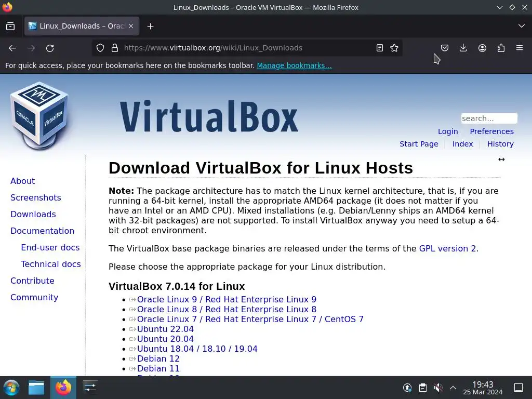This screenshot has width=532, height=399.
Task: Go back using the browser back arrow
Action: coord(12,48)
